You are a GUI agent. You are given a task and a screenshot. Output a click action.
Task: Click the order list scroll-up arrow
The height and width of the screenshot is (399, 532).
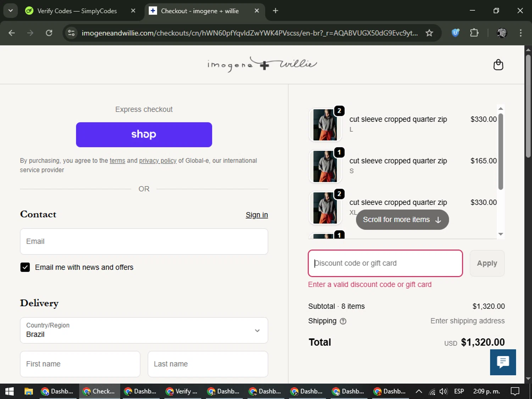click(501, 109)
